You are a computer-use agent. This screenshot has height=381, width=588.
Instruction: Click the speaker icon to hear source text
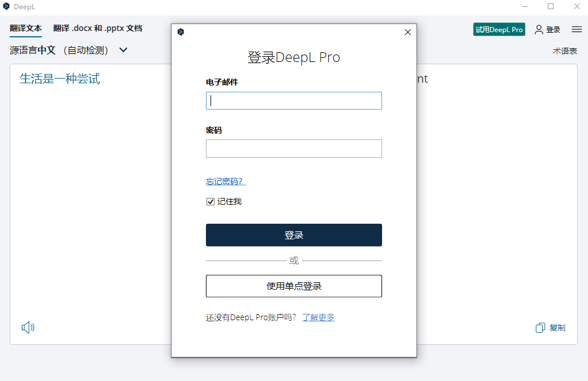(x=28, y=328)
